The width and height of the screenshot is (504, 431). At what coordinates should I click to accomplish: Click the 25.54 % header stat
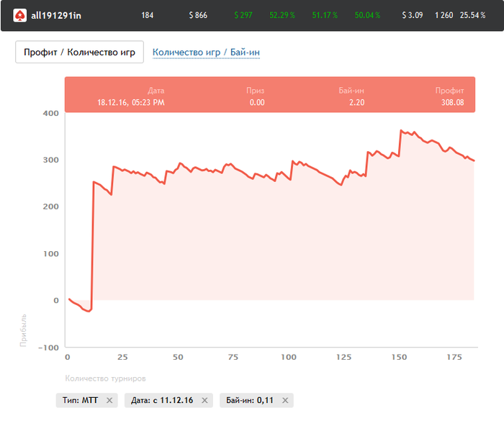(x=473, y=15)
